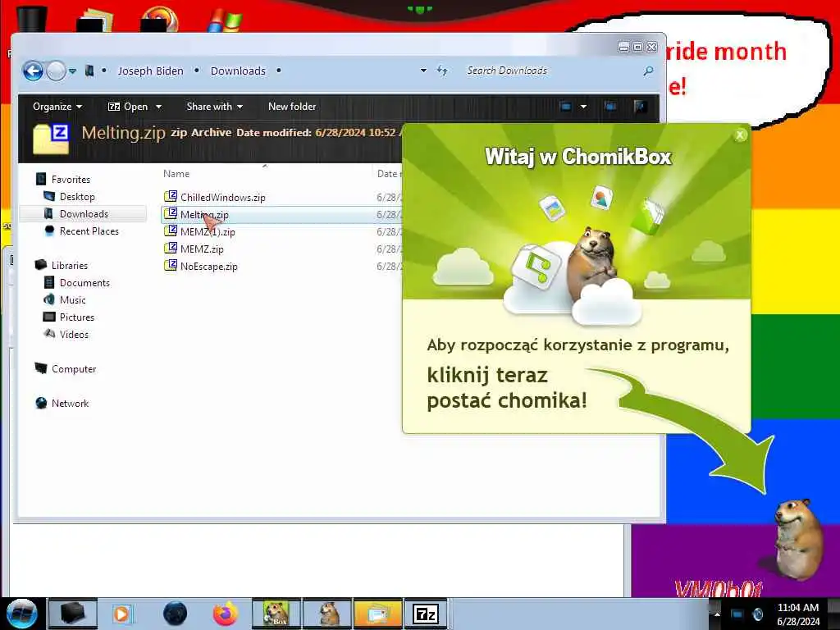The image size is (840, 630).
Task: Open the ChomikBox Box taskbar icon
Action: point(276,614)
